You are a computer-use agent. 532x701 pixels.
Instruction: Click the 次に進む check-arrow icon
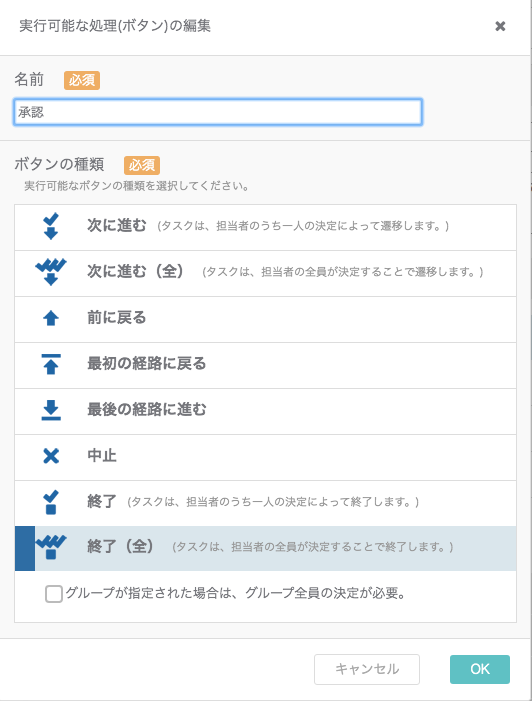click(x=51, y=227)
